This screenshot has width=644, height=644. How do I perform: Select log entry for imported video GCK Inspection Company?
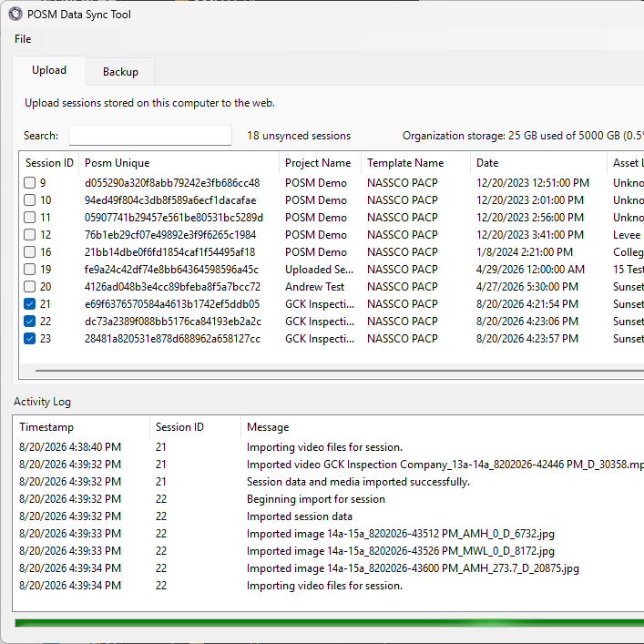pos(445,465)
